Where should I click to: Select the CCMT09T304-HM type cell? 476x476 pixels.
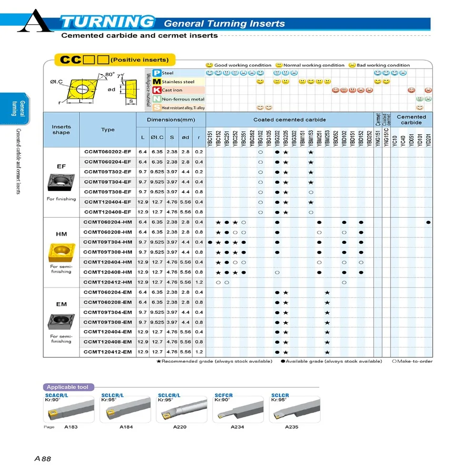(x=108, y=242)
